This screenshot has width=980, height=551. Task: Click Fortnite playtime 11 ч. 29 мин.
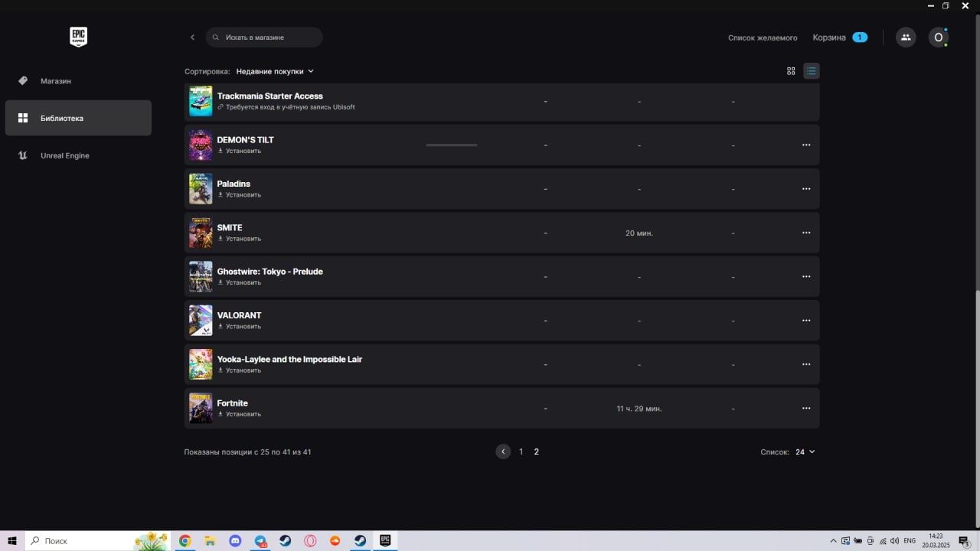coord(639,409)
